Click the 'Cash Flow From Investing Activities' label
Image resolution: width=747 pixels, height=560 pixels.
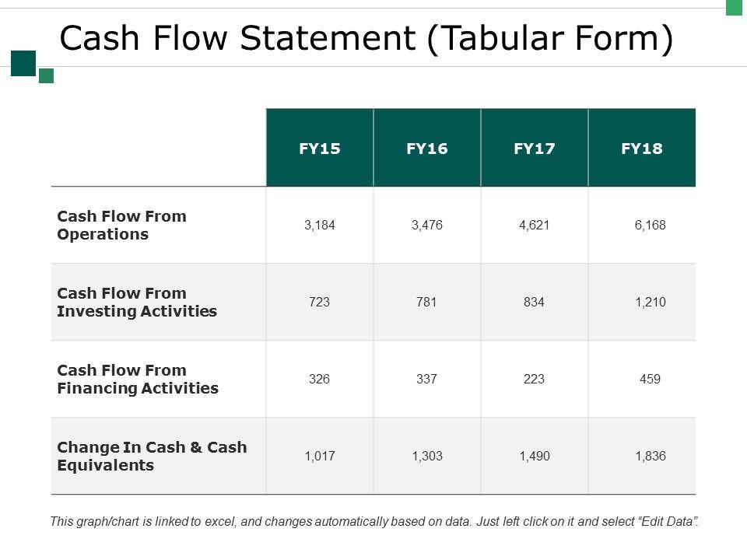point(137,302)
